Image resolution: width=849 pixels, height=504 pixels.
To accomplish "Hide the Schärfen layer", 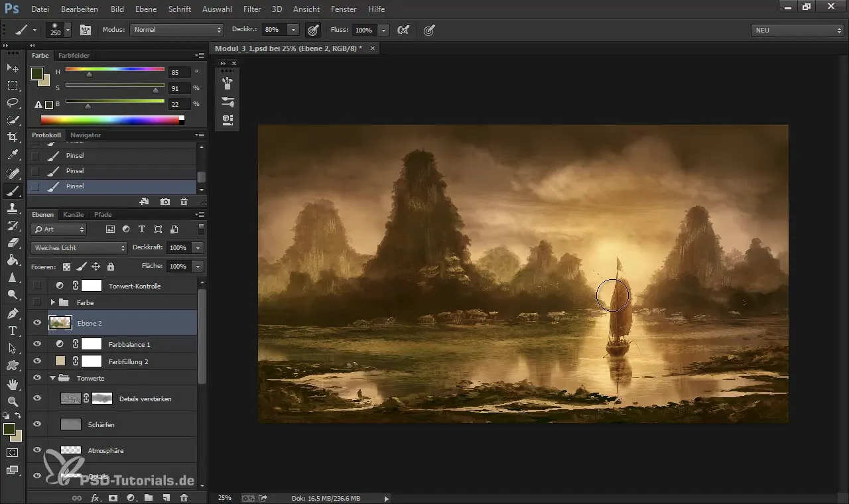I will point(37,424).
